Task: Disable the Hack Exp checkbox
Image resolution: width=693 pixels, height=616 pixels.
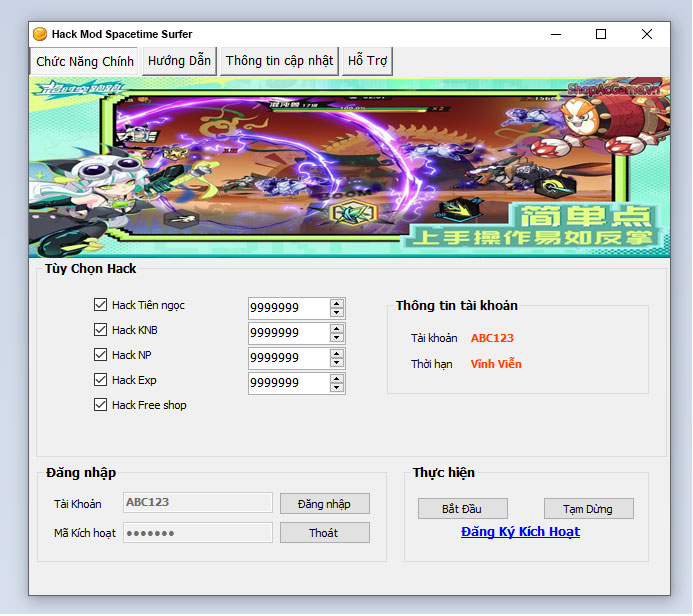Action: tap(100, 380)
